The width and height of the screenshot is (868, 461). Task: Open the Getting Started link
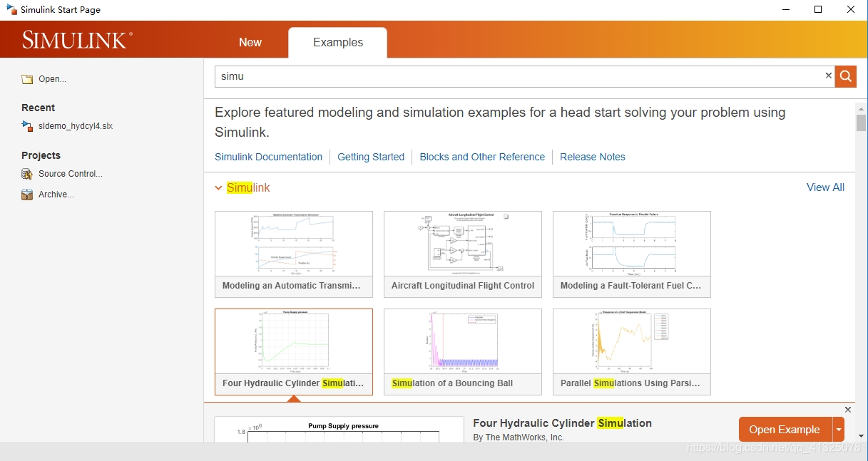point(371,157)
